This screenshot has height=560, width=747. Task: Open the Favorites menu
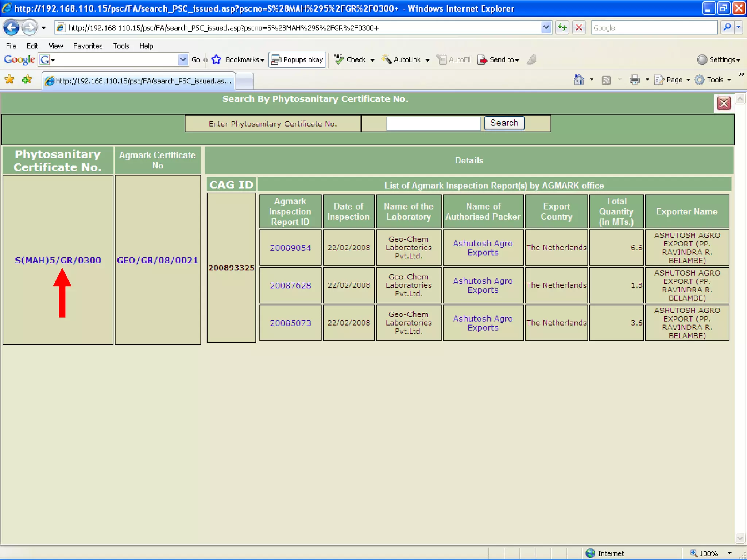[x=88, y=46]
